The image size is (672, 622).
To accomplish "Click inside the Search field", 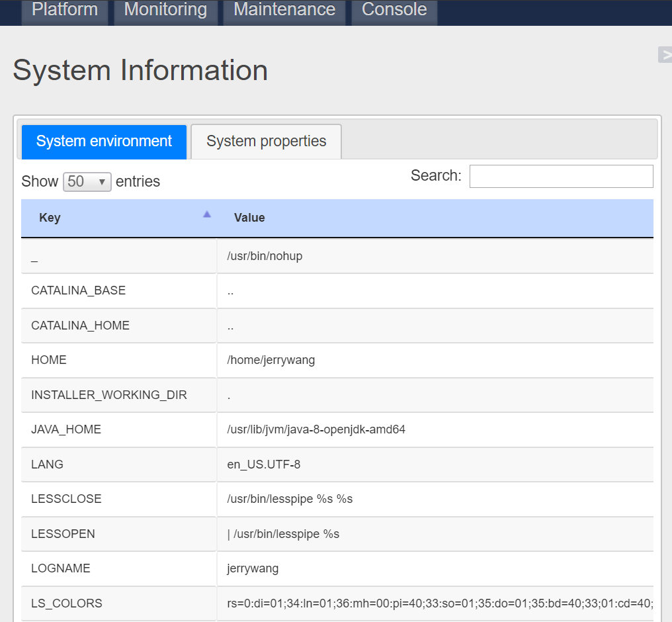I will click(x=561, y=176).
